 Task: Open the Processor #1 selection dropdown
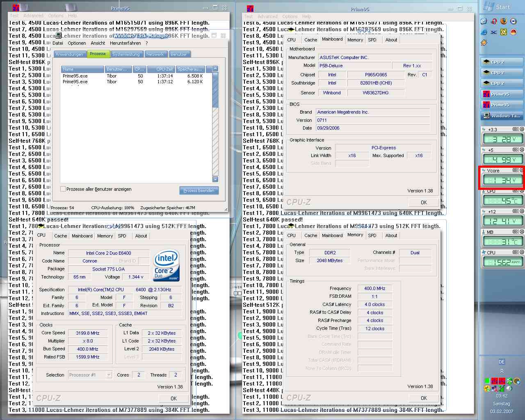90,375
